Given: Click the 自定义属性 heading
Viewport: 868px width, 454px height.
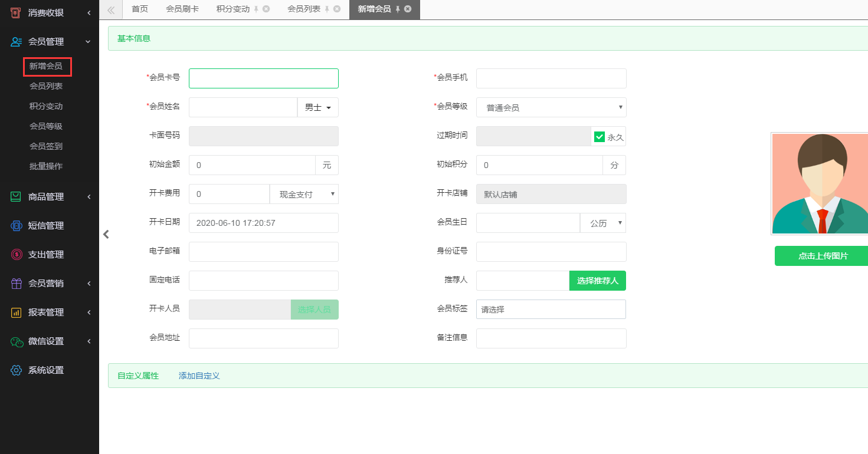Looking at the screenshot, I should pyautogui.click(x=138, y=376).
